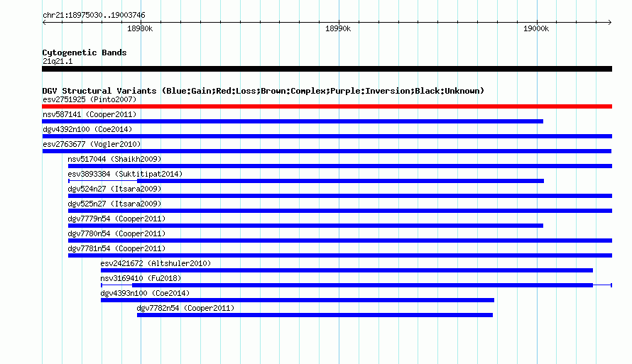Open nsv517044 (Shaikh2009) variant label
The height and width of the screenshot is (364, 632).
pos(114,159)
